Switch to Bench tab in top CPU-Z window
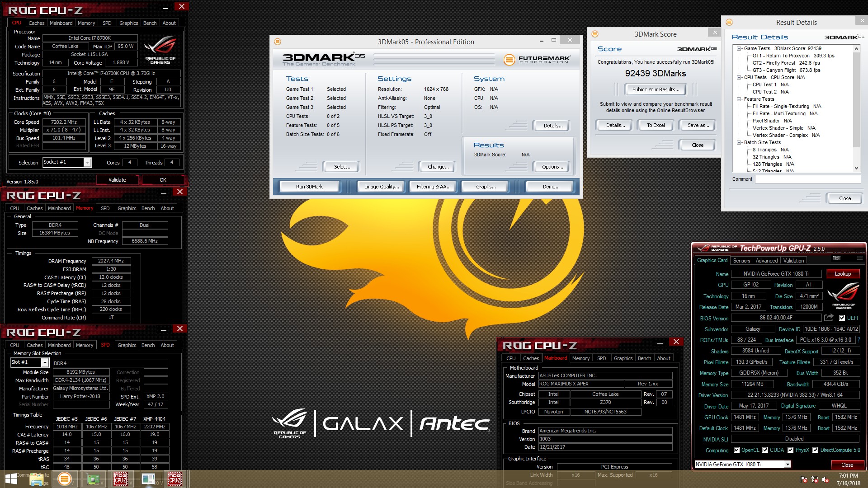Image resolution: width=868 pixels, height=488 pixels. coord(150,23)
